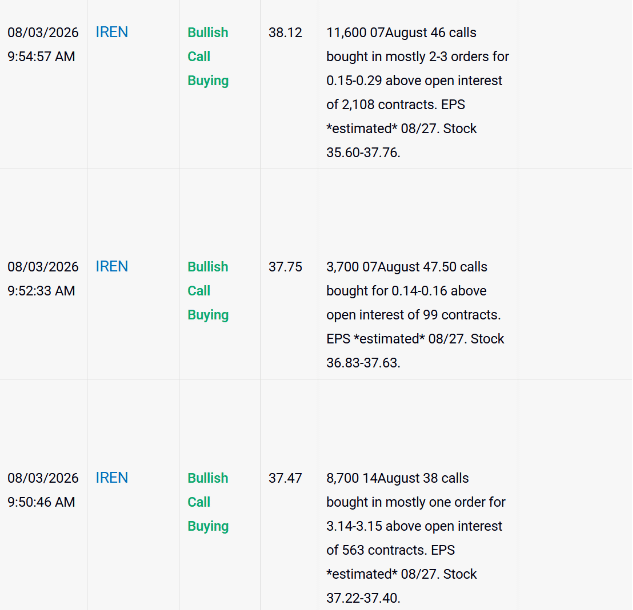Click the stock range 37.22-37.40 text
Image resolution: width=633 pixels, height=610 pixels.
click(x=363, y=597)
